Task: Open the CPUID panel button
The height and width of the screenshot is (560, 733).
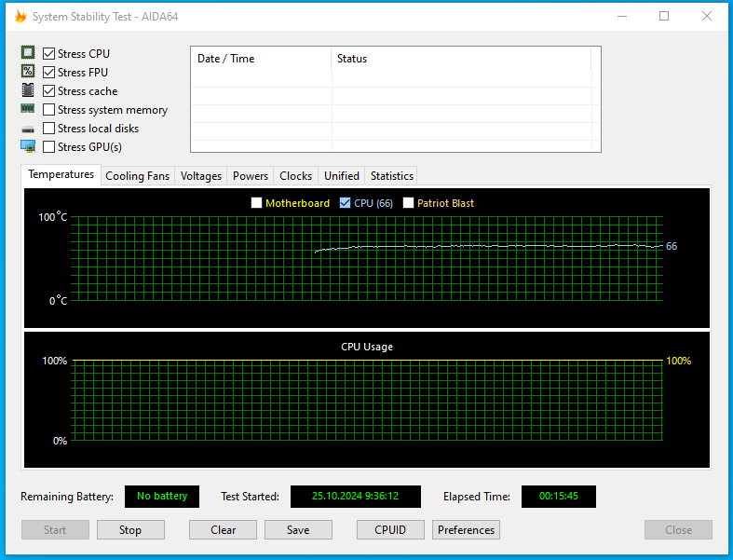Action: (390, 529)
